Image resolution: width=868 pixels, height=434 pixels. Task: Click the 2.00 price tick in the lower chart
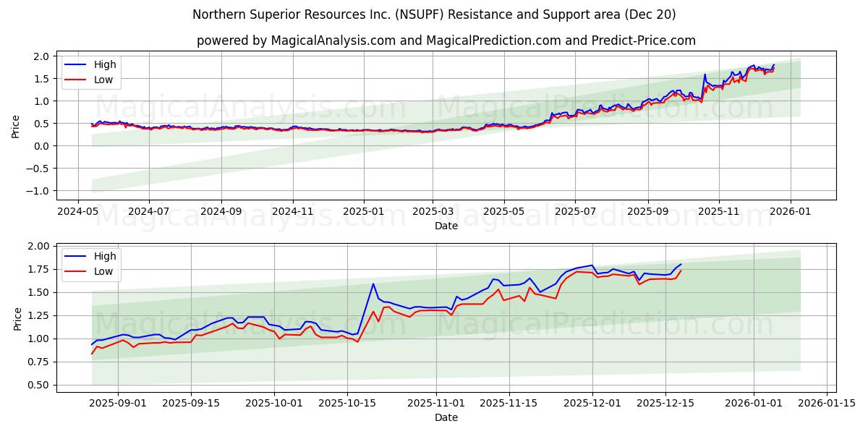coord(38,246)
